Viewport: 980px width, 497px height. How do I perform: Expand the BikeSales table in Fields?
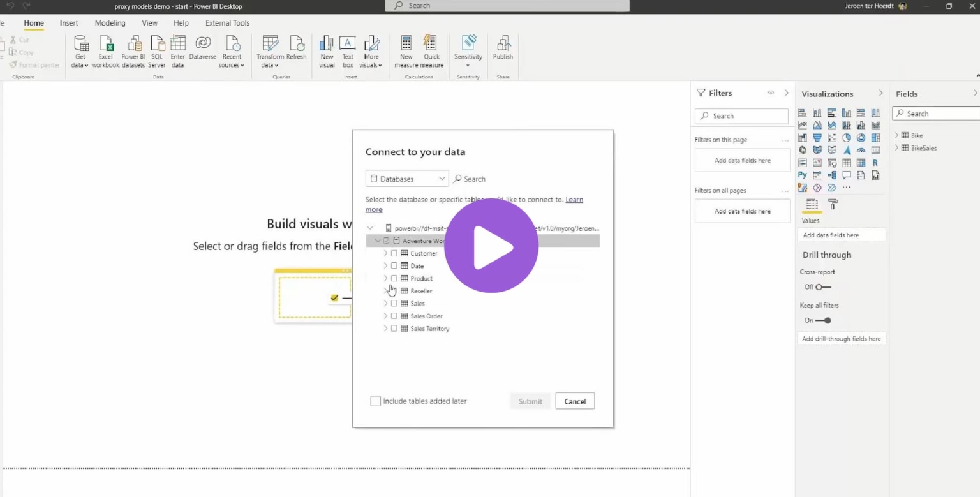coord(898,147)
